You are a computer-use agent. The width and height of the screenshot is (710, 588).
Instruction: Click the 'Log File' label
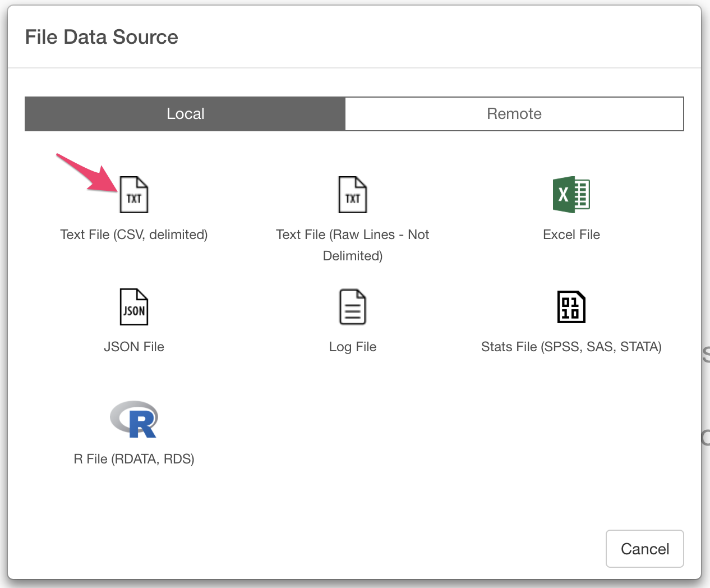coord(353,347)
